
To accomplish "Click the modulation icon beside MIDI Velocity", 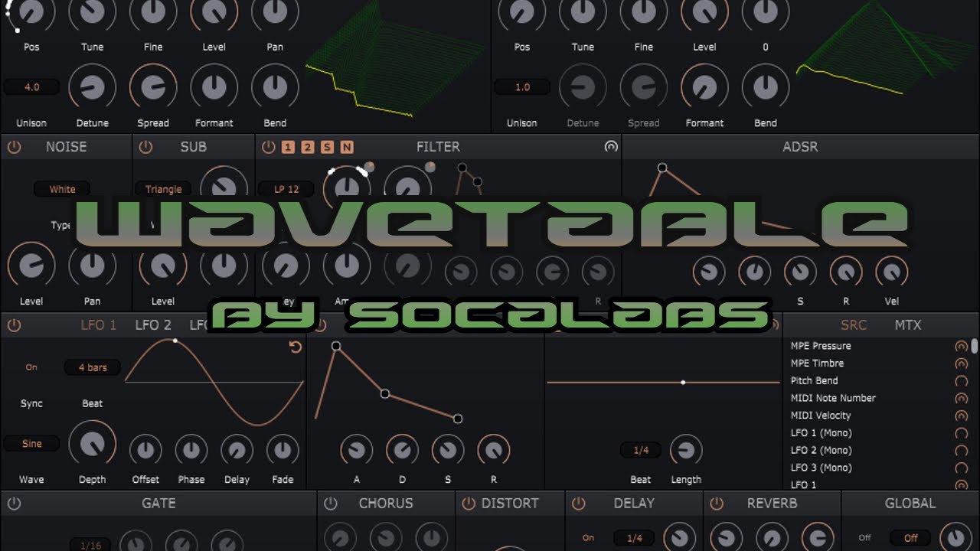I will (962, 416).
